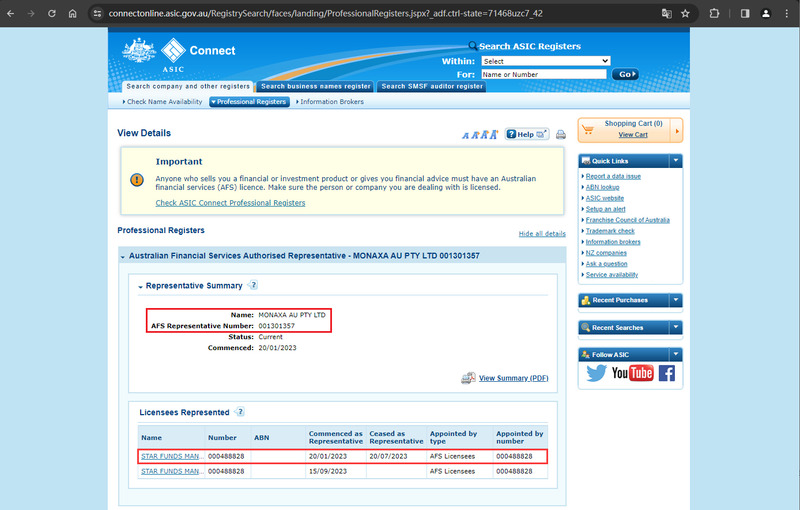This screenshot has height=510, width=800.
Task: Click the Ceased as Representative column header
Action: [396, 437]
